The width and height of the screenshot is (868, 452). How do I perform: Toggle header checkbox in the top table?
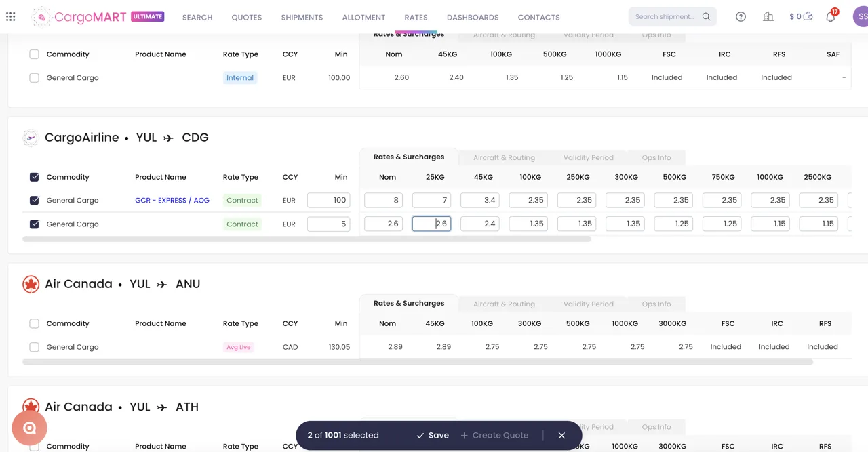click(34, 54)
